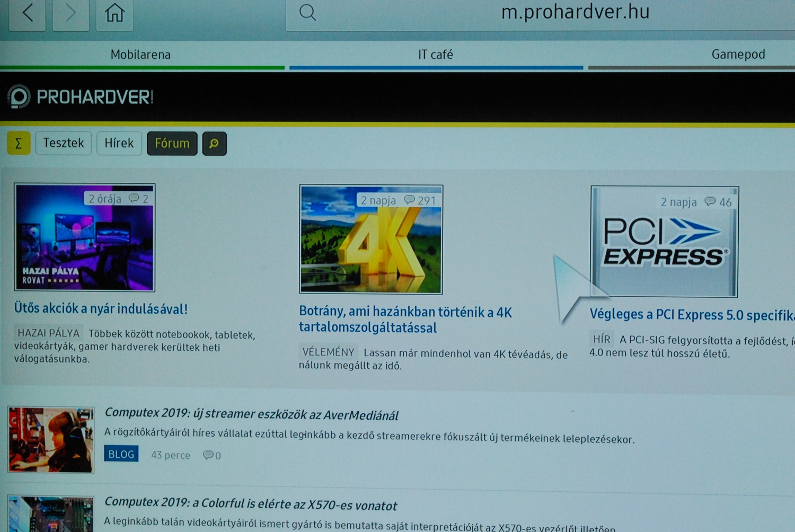Go forward with the browser forward arrow
This screenshot has height=532, width=795.
pyautogui.click(x=71, y=14)
